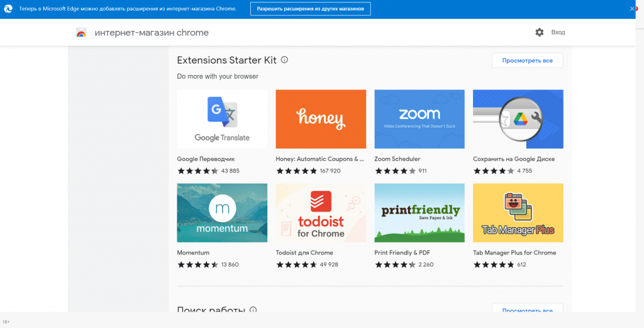Open settings via the gear icon
Viewport: 644px width, 328px height.
[539, 32]
